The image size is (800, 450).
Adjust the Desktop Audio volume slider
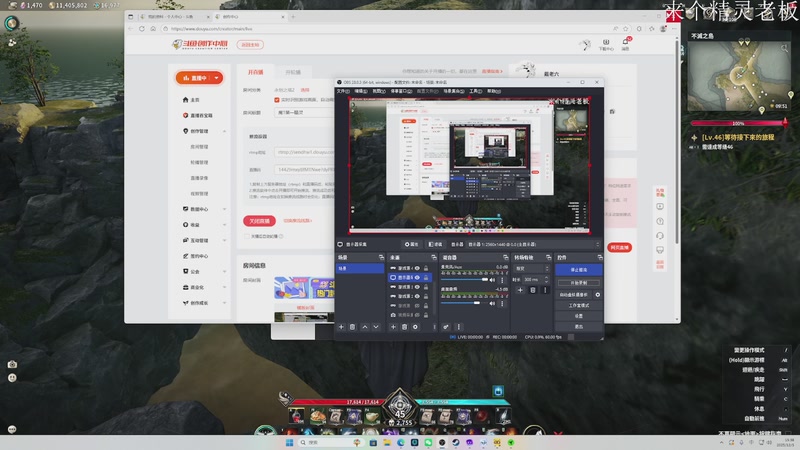click(464, 303)
